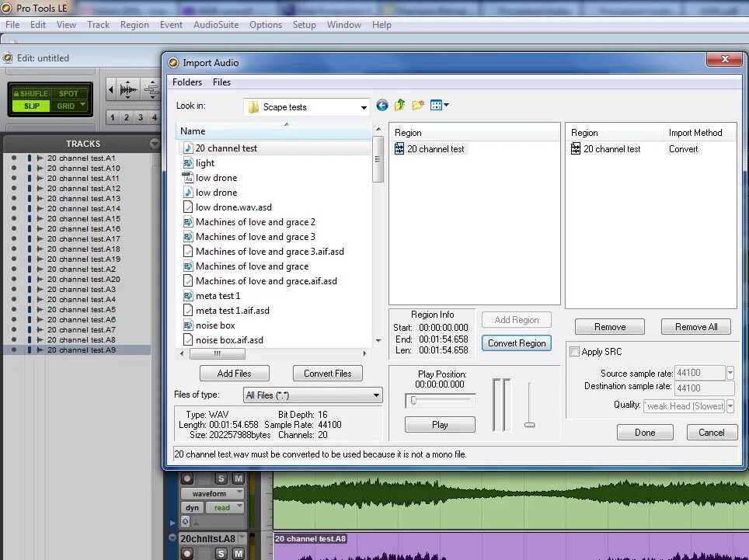This screenshot has width=749, height=560.
Task: Open the Files menu in Import Audio
Action: tap(221, 82)
